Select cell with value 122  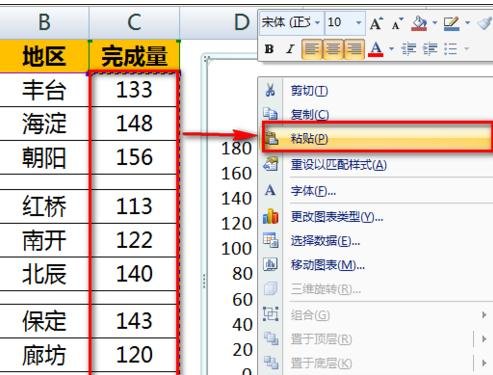pos(134,240)
